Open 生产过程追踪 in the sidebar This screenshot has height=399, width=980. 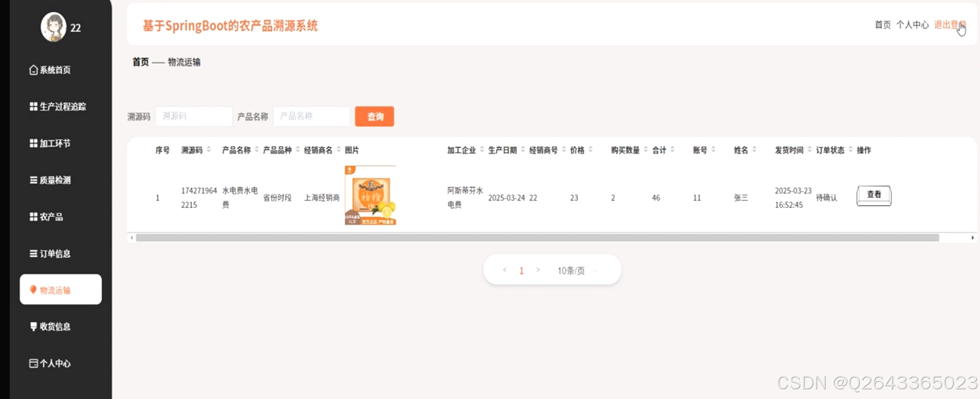(58, 106)
